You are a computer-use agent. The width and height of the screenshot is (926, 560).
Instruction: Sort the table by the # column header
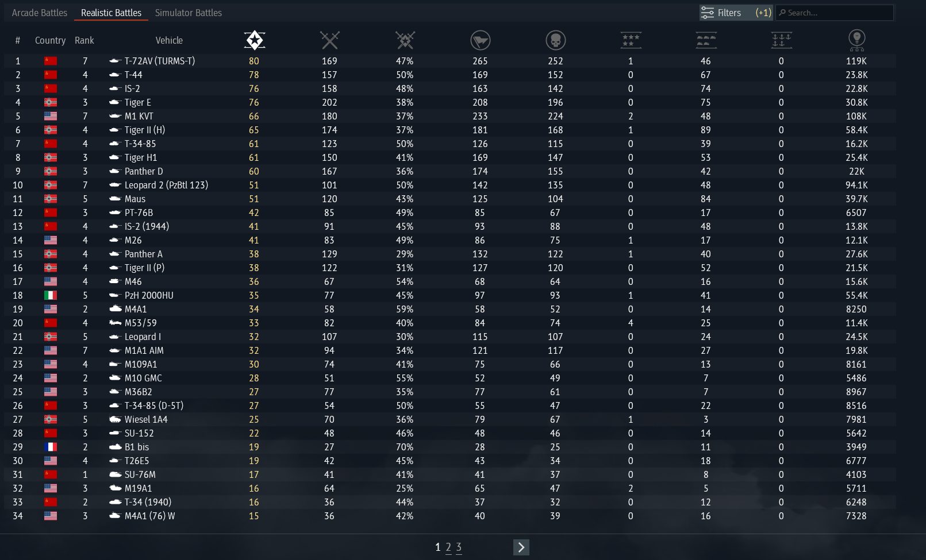pyautogui.click(x=18, y=40)
